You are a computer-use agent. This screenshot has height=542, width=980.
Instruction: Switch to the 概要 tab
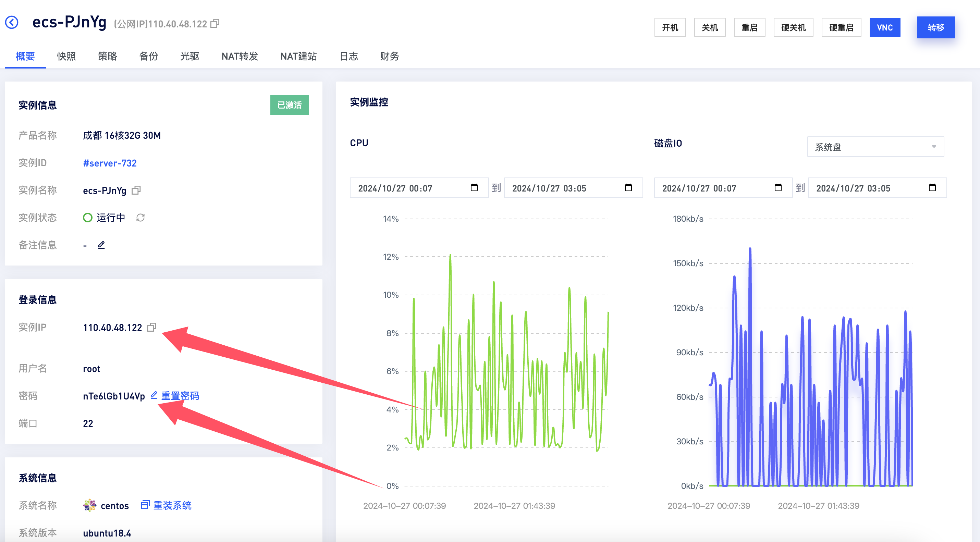[x=25, y=56]
